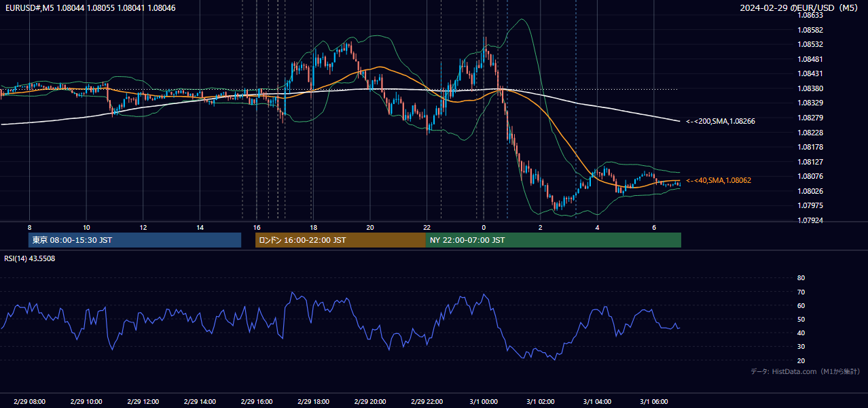Select the ロンドン 16:00-22:00 JST session bar
This screenshot has width=868, height=408.
340,240
